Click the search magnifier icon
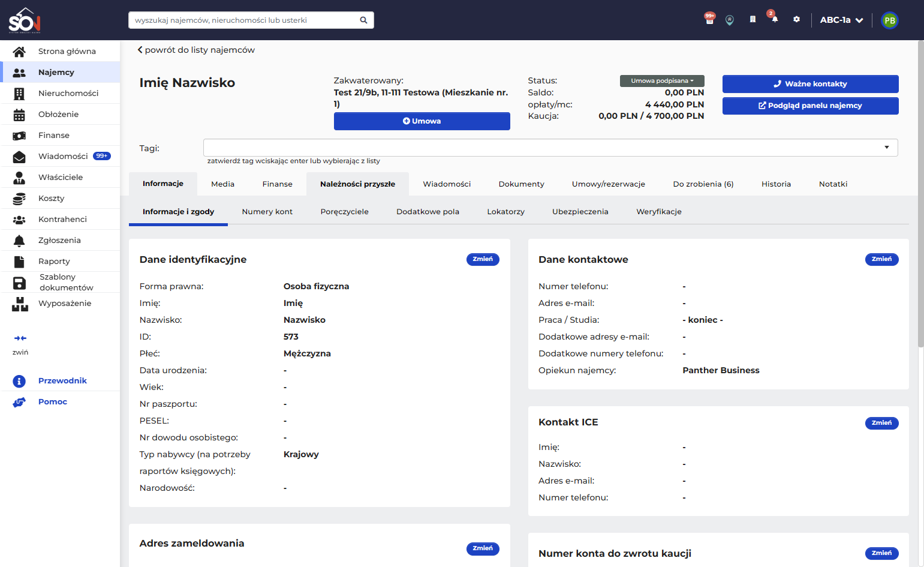The image size is (924, 567). pyautogui.click(x=363, y=20)
